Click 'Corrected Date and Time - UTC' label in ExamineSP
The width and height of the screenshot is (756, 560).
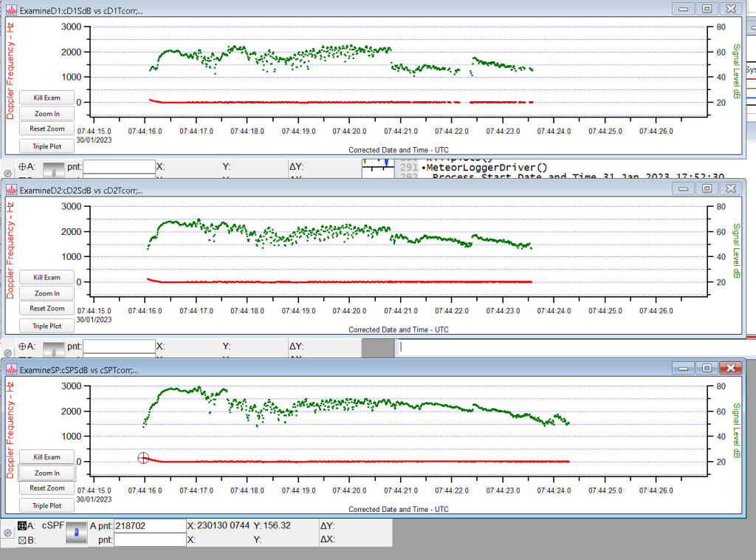coord(398,509)
